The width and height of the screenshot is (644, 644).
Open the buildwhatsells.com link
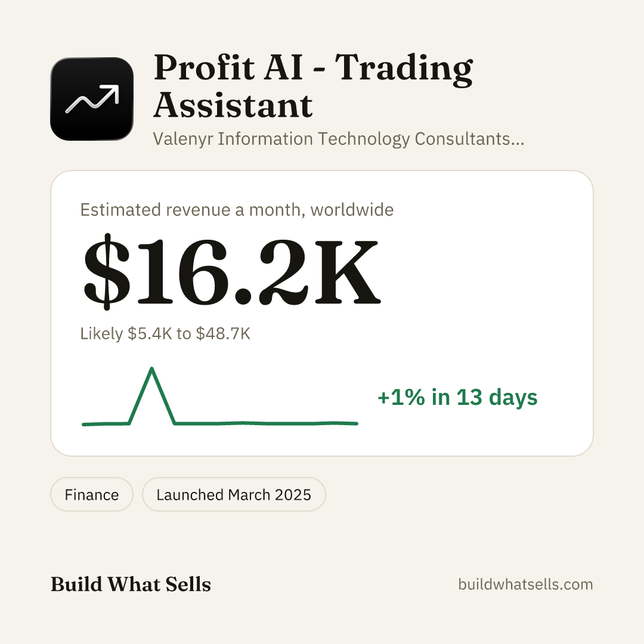[525, 584]
